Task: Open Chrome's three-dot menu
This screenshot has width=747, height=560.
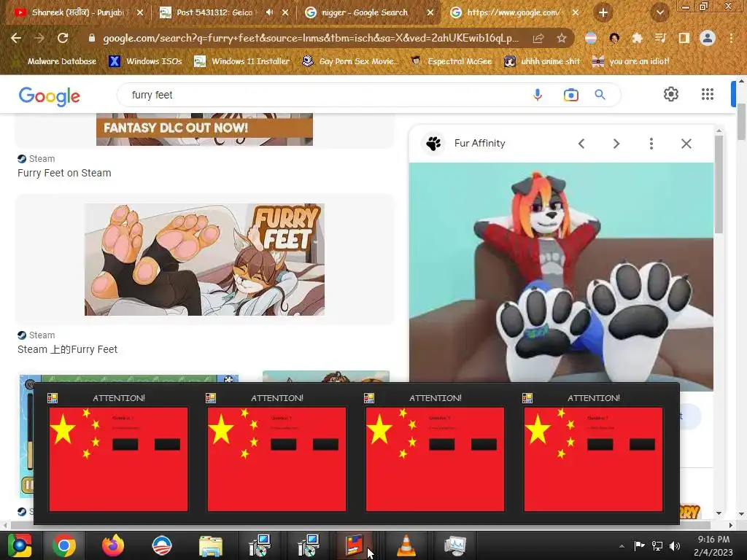Action: [x=731, y=38]
